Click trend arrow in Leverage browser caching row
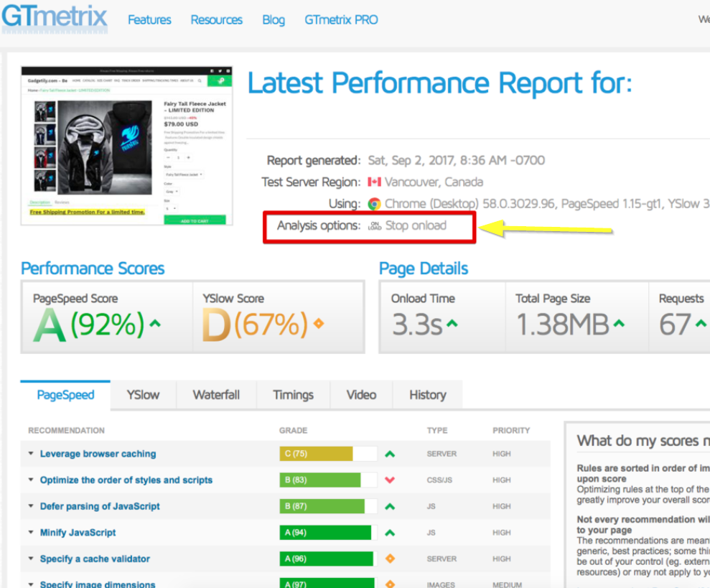This screenshot has height=588, width=710. pos(390,454)
